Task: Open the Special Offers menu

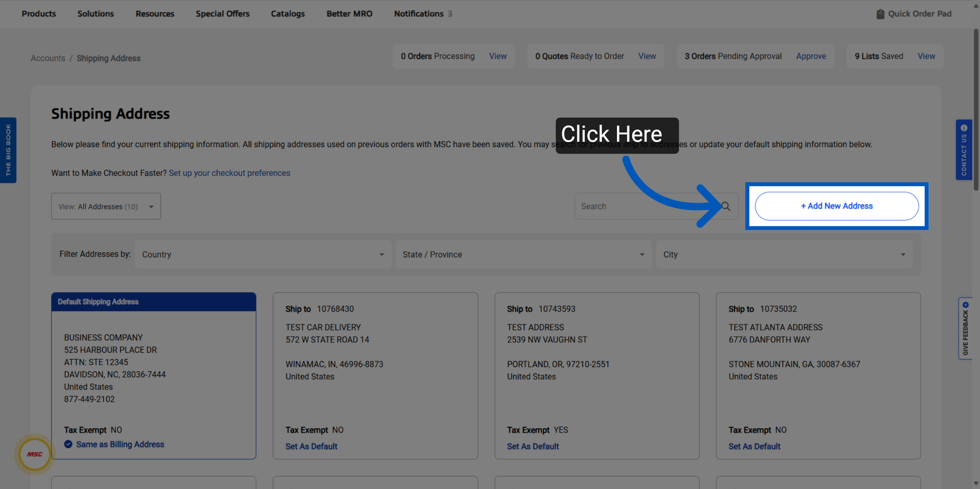Action: pyautogui.click(x=223, y=13)
